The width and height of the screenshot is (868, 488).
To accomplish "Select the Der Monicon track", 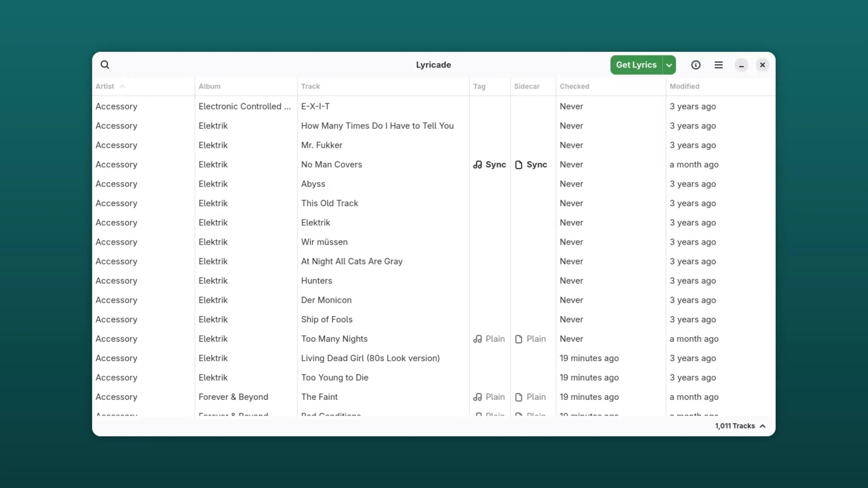I will point(326,300).
